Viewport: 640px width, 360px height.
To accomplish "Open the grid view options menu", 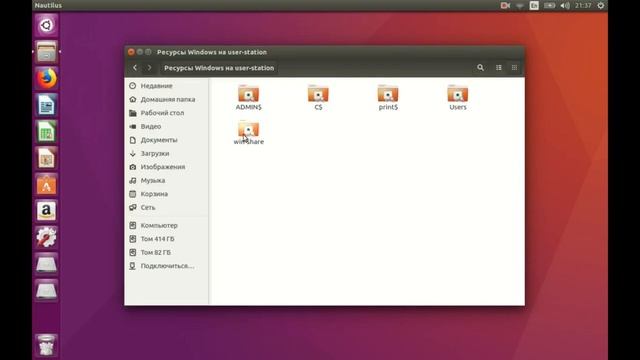I will tap(514, 68).
